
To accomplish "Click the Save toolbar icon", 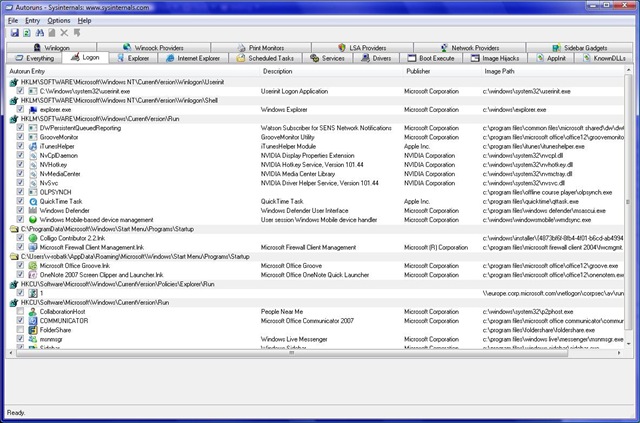I will coord(14,32).
